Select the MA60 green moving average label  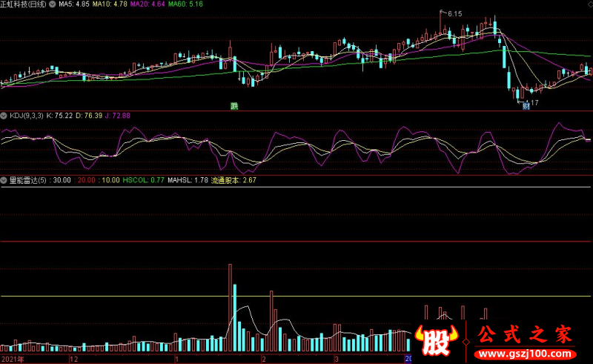[185, 4]
